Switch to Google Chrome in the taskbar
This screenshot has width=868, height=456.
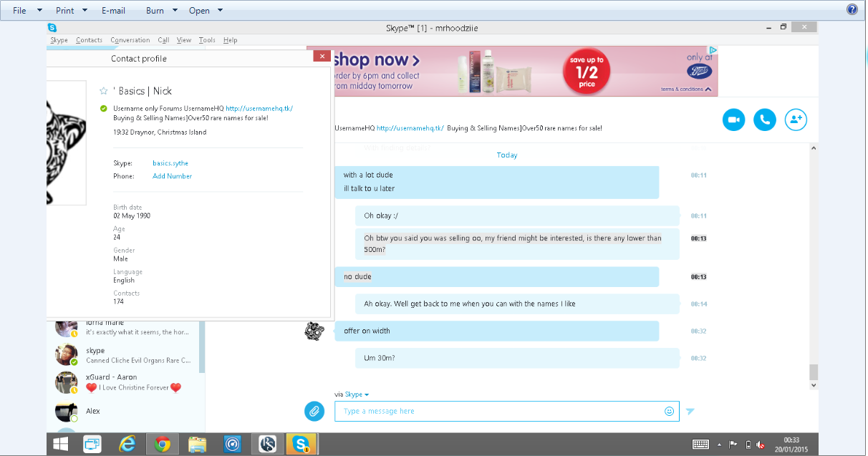tap(163, 445)
